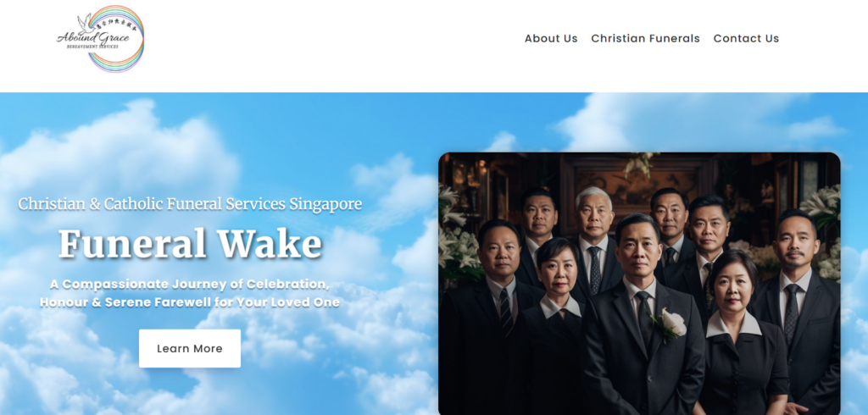The height and width of the screenshot is (415, 868).
Task: Click the Bereavement Services text in logo
Action: 92,47
